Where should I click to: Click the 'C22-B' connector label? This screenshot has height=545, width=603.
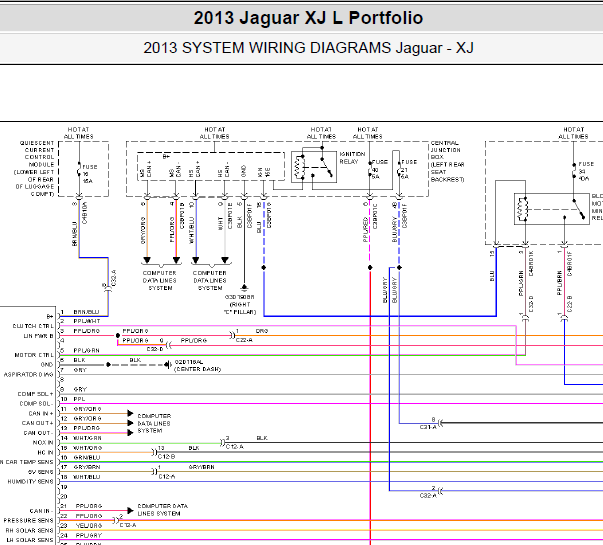(x=570, y=303)
